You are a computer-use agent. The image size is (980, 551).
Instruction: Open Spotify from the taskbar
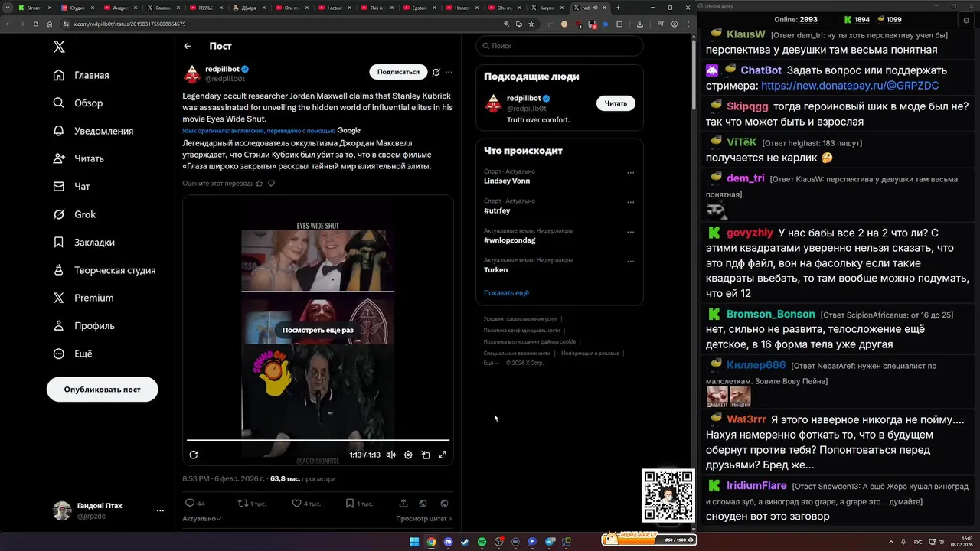[482, 542]
